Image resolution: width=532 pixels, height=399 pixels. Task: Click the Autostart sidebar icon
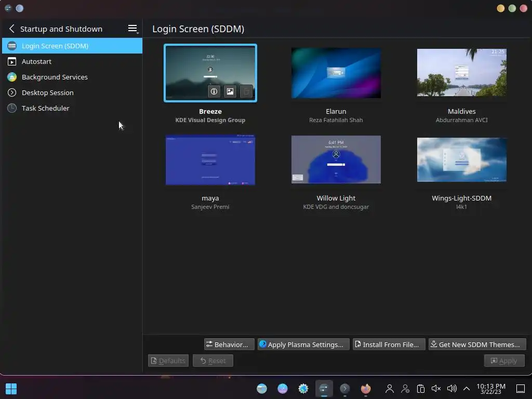[12, 61]
